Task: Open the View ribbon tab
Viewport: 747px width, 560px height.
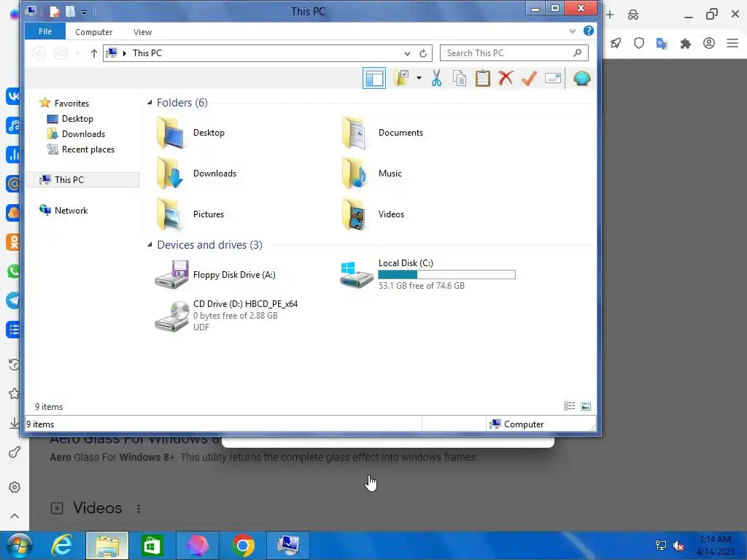Action: (142, 32)
